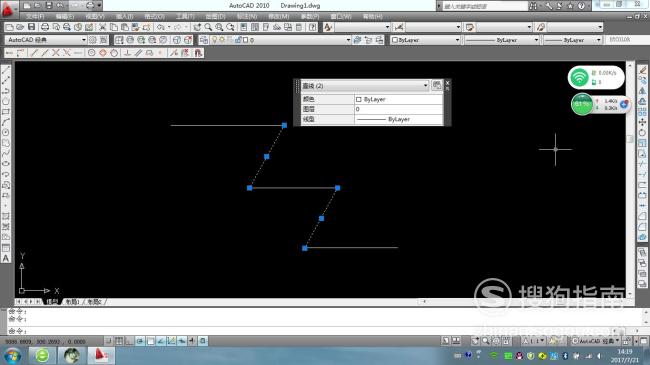
Task: Toggle Dynamic Input in status bar
Action: 182,341
